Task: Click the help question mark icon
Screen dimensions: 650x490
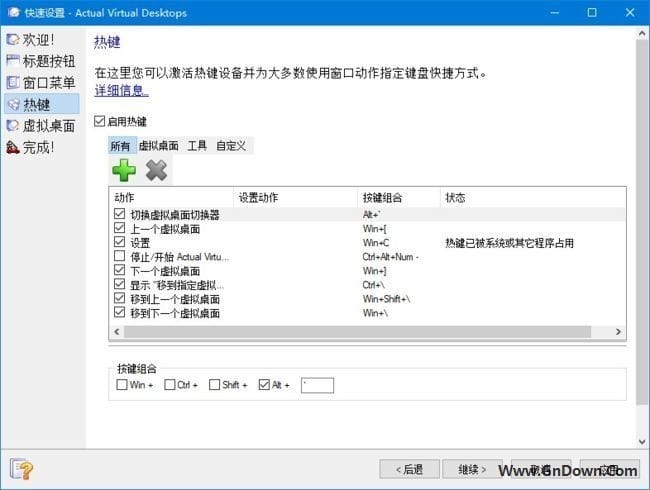Action: coord(22,469)
